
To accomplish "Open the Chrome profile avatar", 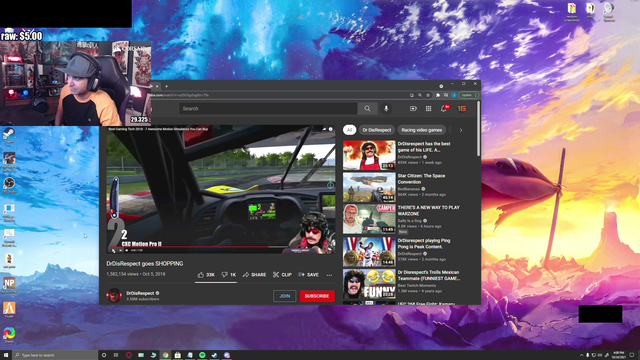I will tap(454, 95).
